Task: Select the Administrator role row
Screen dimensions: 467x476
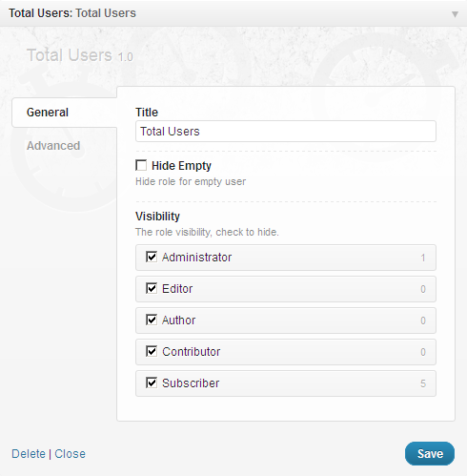Action: coord(286,258)
